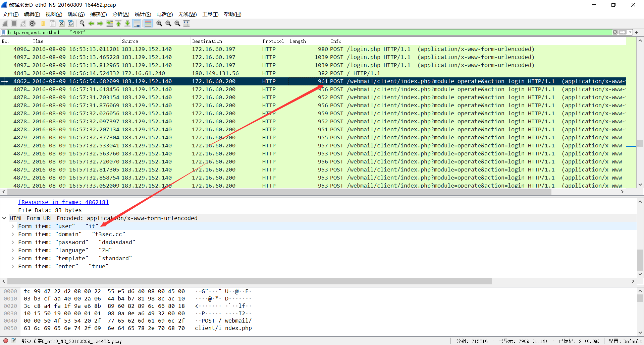Click File Data: 83 bytes row
Image resolution: width=644 pixels, height=345 pixels.
318,210
